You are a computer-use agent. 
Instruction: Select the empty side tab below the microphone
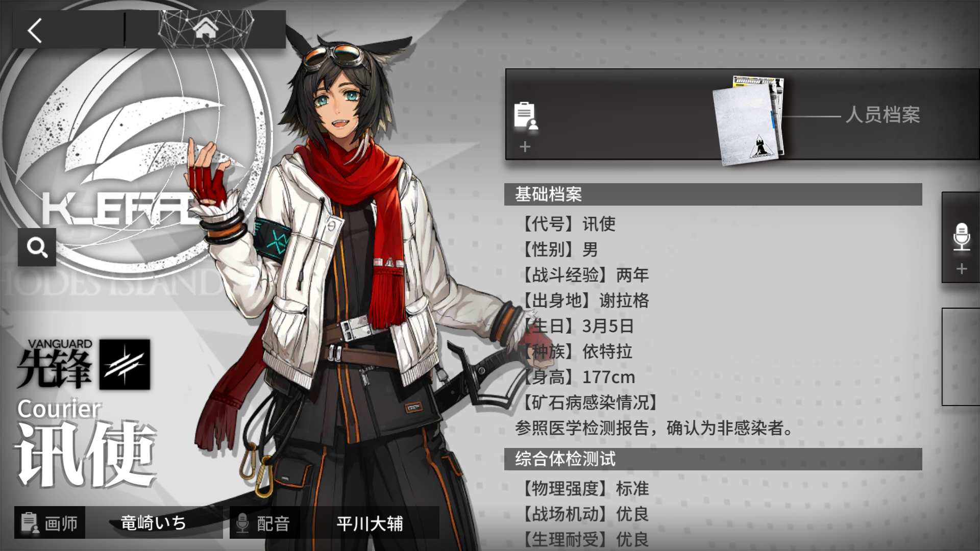tap(961, 357)
